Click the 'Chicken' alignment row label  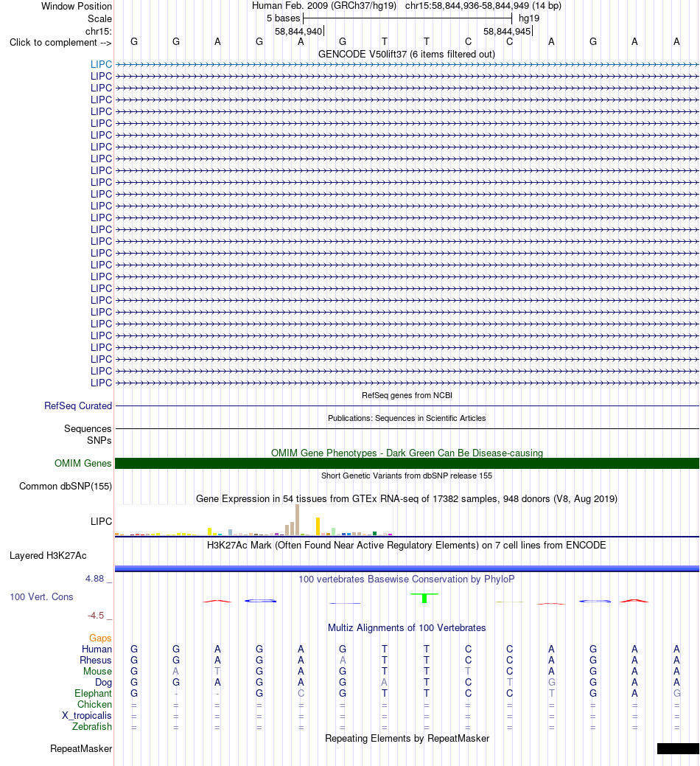point(95,705)
